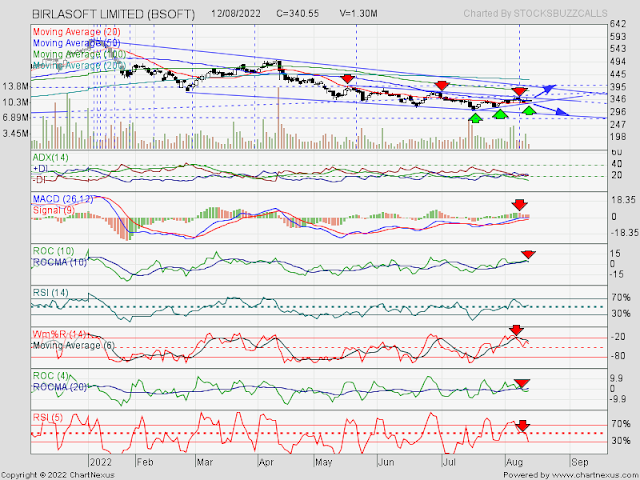Image resolution: width=640 pixels, height=480 pixels.
Task: Click the Mar month label
Action: point(205,462)
